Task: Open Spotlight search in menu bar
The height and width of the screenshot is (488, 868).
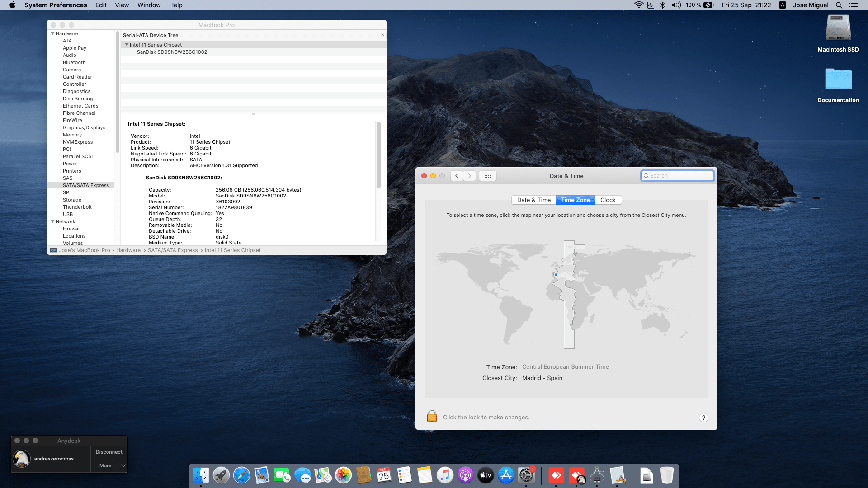Action: (839, 5)
